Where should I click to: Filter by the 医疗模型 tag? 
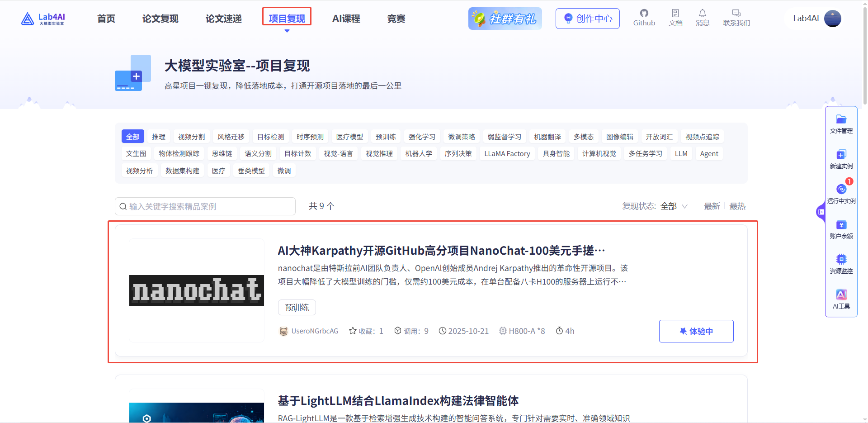click(350, 137)
